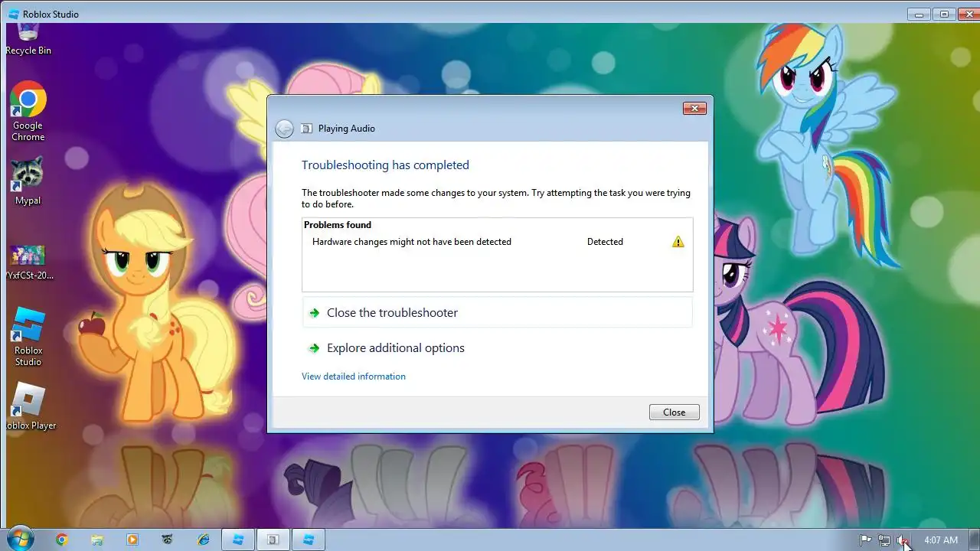
Task: Minimize the Roblox Studio window
Action: [x=920, y=14]
